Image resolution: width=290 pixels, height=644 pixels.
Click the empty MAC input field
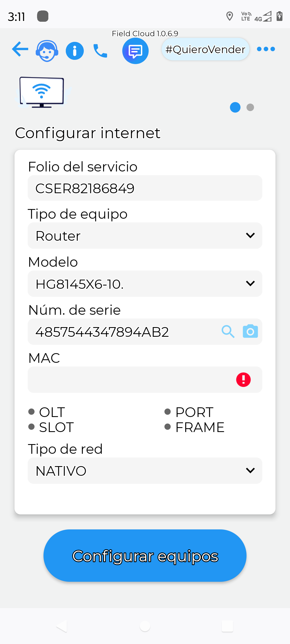pos(145,380)
